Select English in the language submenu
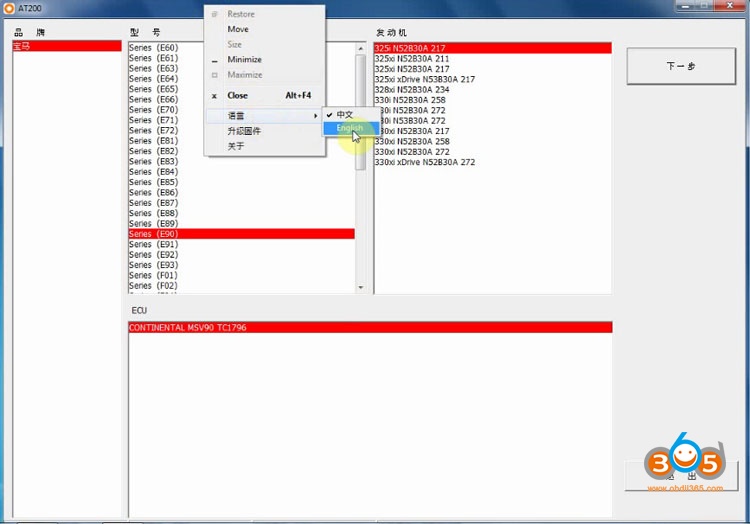The width and height of the screenshot is (750, 524). 350,128
